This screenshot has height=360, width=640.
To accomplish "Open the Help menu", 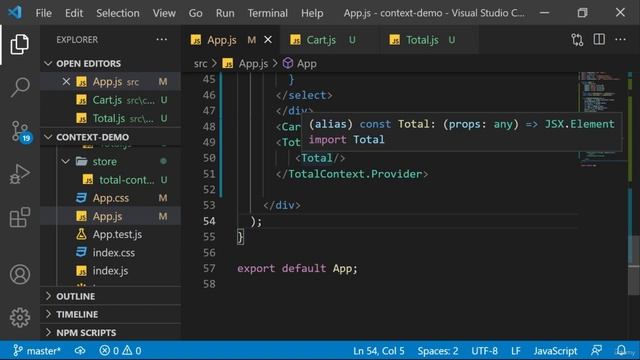I will coord(312,13).
